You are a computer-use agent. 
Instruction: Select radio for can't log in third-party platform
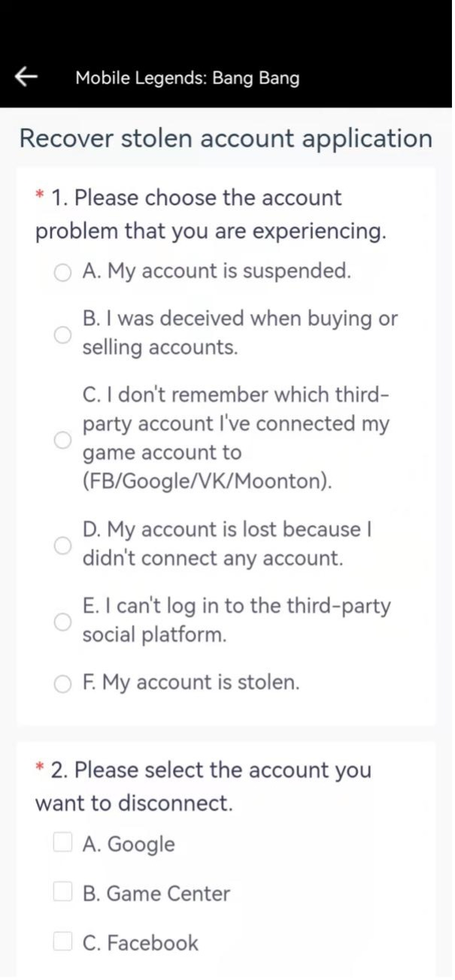[62, 621]
